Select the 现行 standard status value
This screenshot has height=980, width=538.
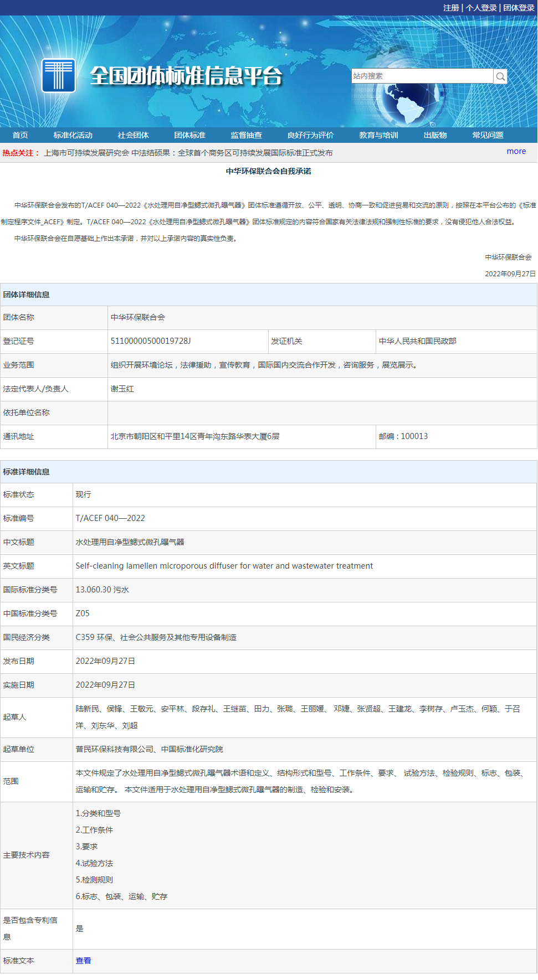coord(83,494)
